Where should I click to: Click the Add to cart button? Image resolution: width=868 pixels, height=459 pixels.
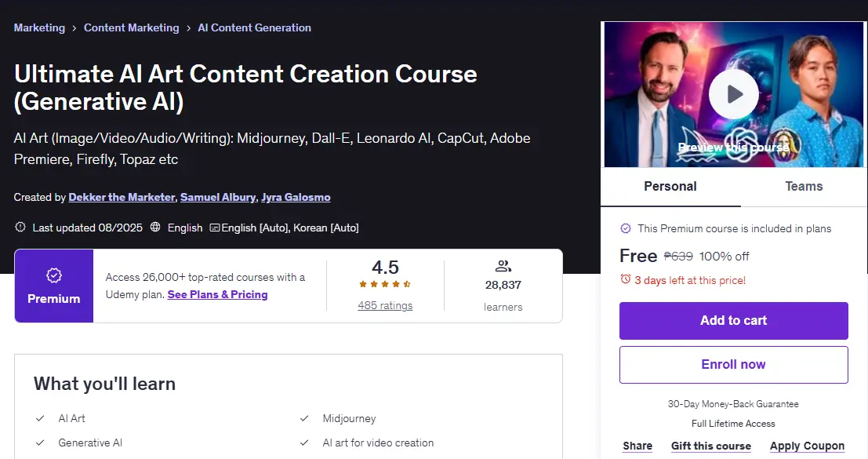pos(733,321)
